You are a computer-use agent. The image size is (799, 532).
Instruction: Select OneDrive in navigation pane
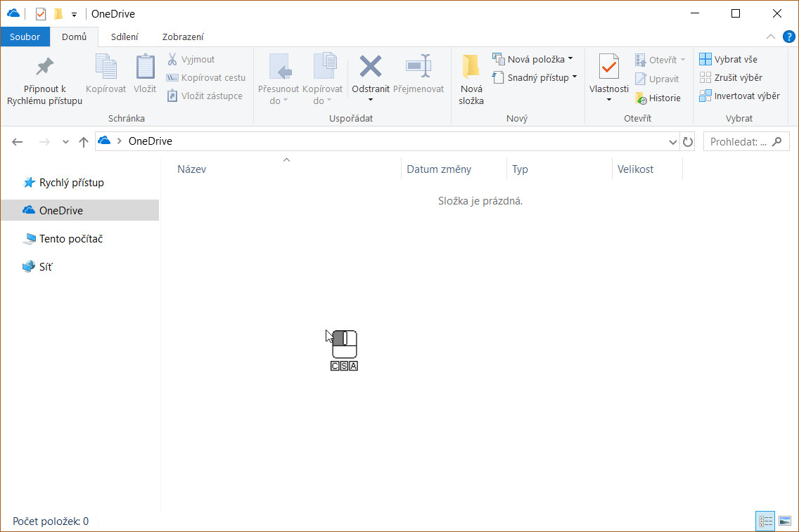[x=80, y=210]
